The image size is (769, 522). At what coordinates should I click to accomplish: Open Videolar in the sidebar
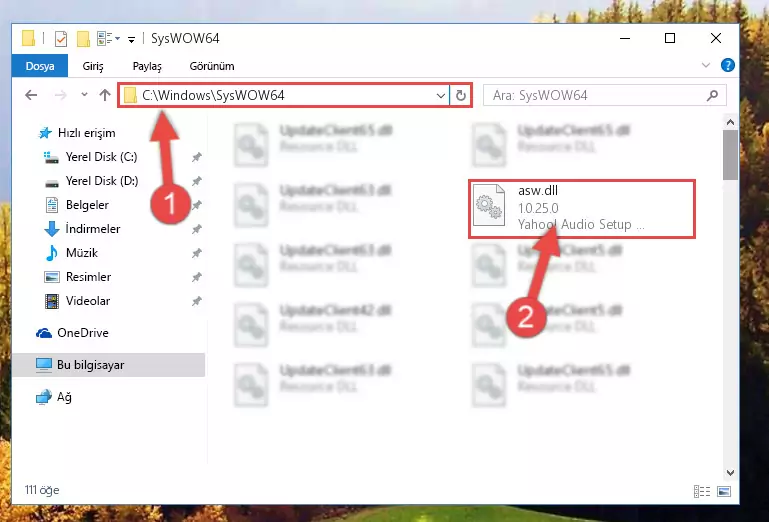[77, 301]
